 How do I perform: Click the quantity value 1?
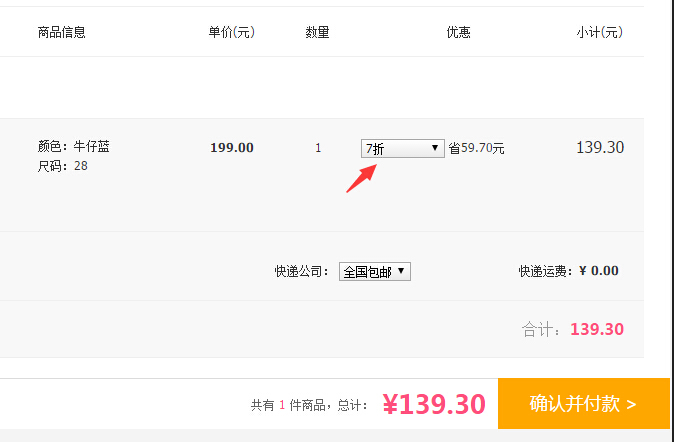[x=318, y=148]
